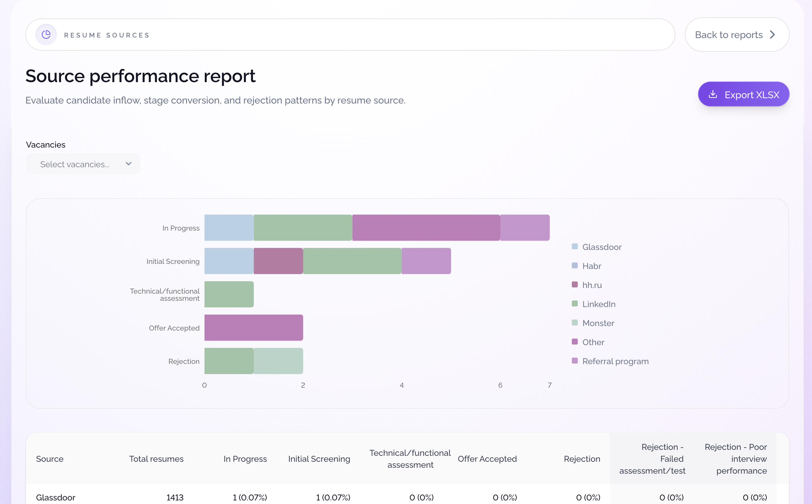Click the Offer Accepted bar in the chart
Image resolution: width=812 pixels, height=504 pixels.
tap(253, 328)
